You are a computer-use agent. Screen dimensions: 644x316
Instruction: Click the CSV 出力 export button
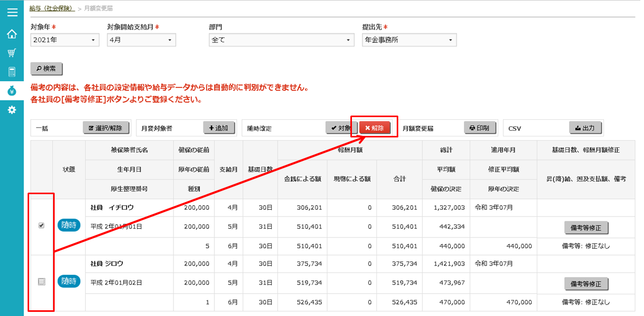click(585, 128)
